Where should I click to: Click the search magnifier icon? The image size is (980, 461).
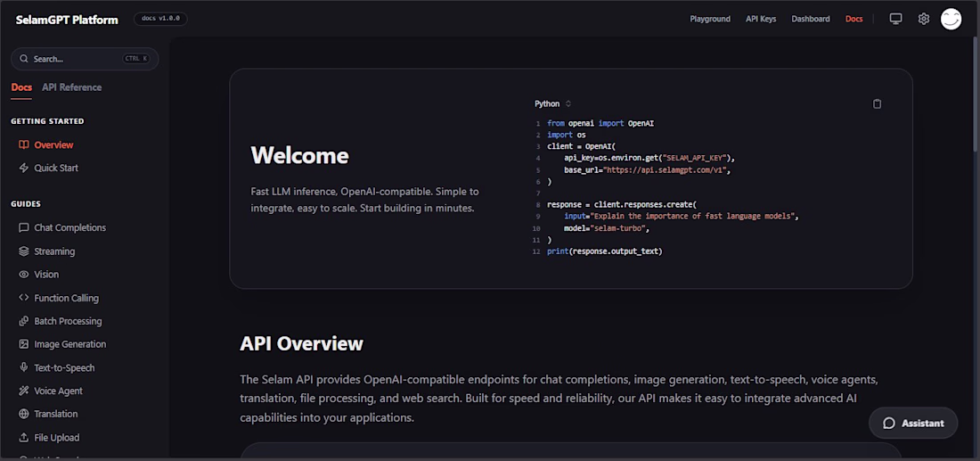(x=24, y=59)
